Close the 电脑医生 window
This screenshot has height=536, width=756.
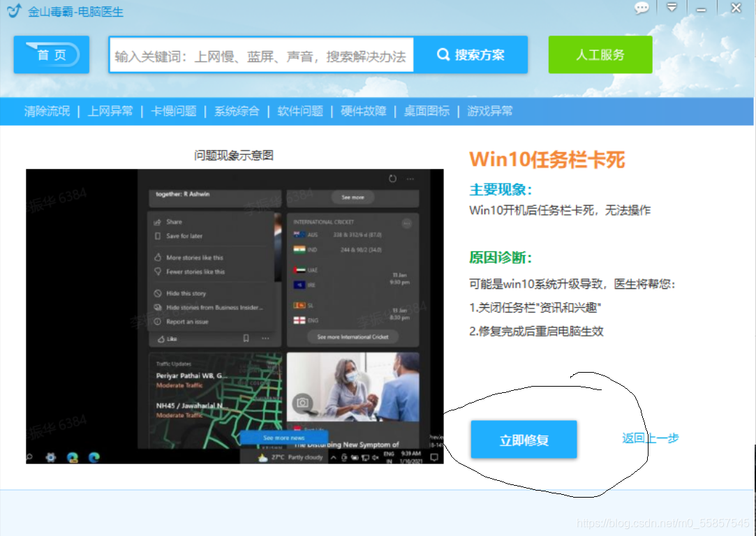[x=736, y=8]
